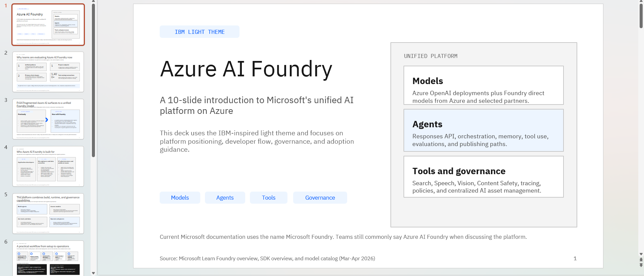Click thumbnail panel scroll-up arrow
Viewport: 644px width, 276px height.
point(94,1)
